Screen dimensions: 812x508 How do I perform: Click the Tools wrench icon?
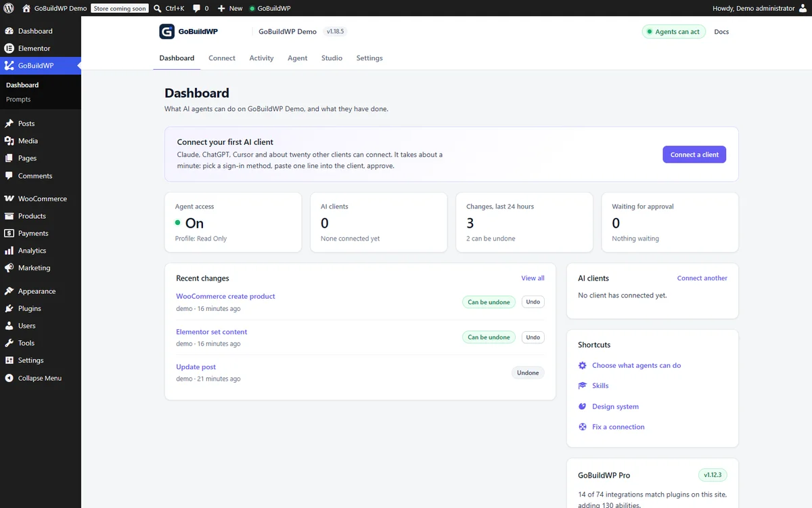click(9, 343)
